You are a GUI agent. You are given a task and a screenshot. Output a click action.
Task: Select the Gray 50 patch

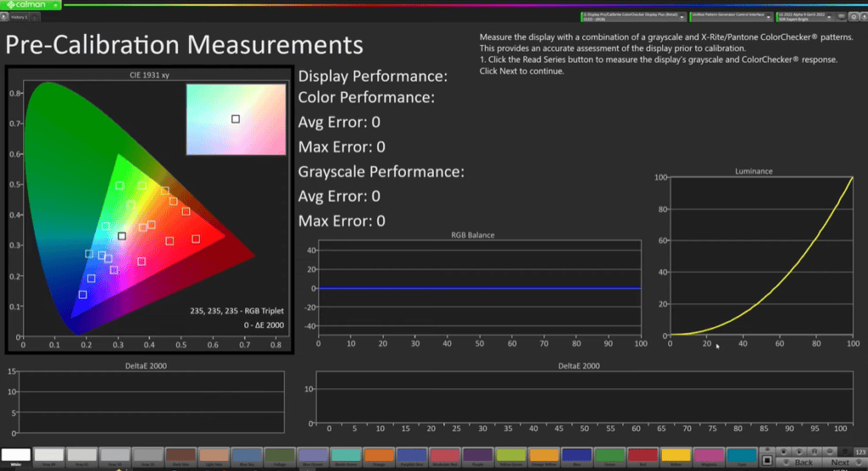[115, 457]
